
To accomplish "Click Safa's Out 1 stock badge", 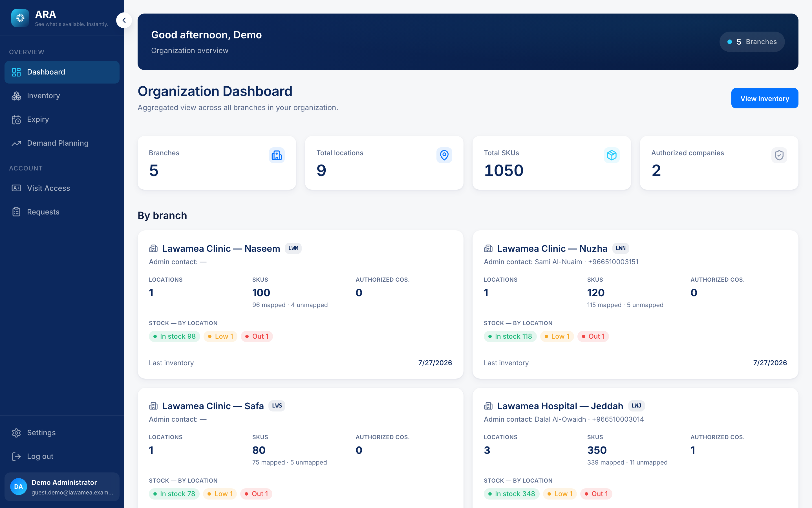I will point(256,494).
